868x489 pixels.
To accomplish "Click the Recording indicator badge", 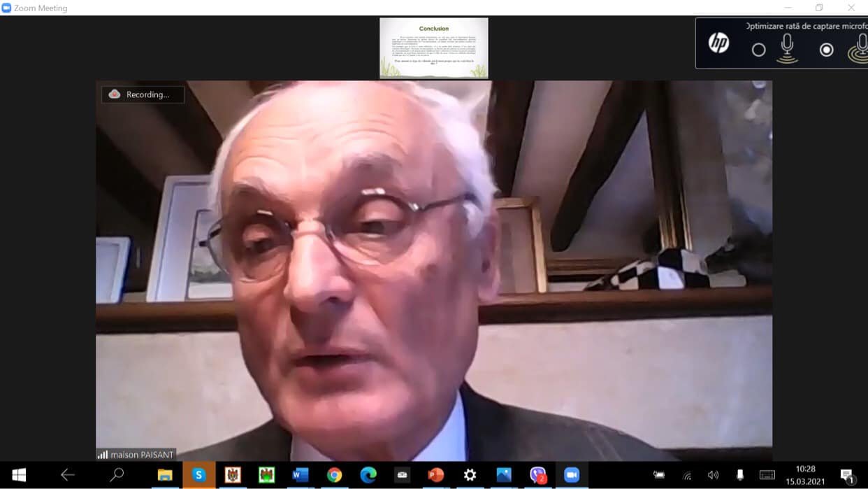I will (x=143, y=94).
